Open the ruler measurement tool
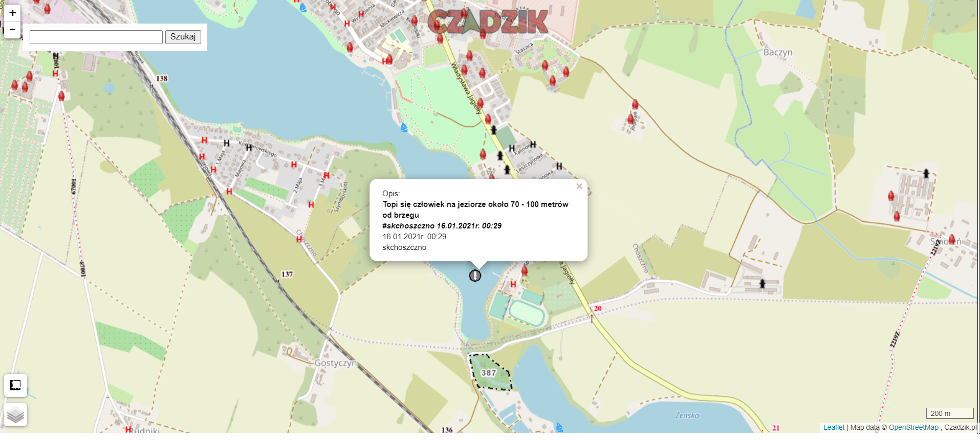Screen dimensions: 980x440 point(15,385)
